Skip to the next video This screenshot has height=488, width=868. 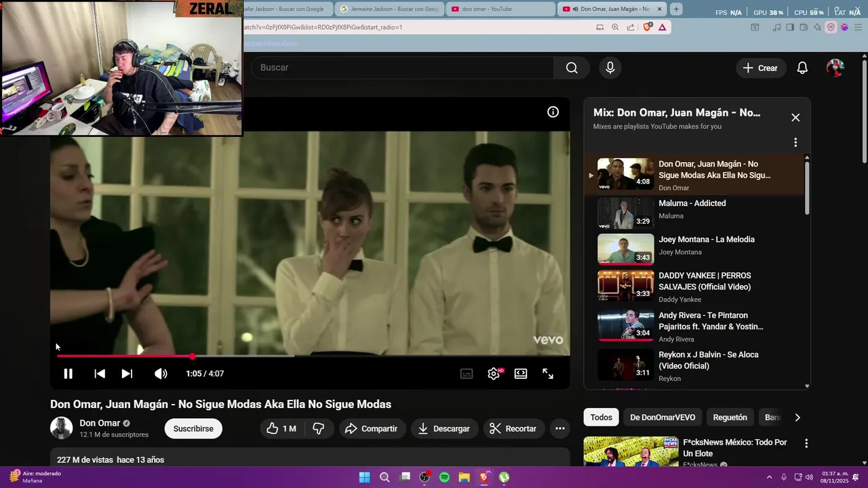click(x=127, y=373)
